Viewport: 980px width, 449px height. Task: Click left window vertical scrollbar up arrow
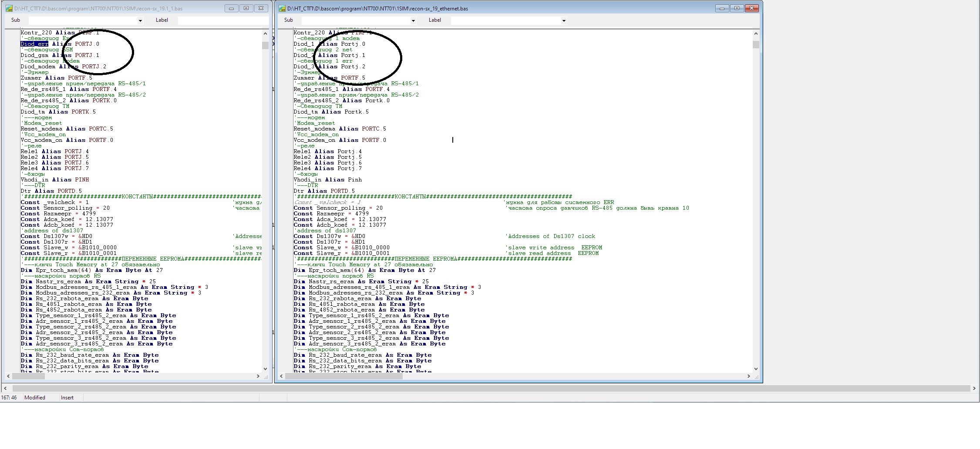[265, 34]
